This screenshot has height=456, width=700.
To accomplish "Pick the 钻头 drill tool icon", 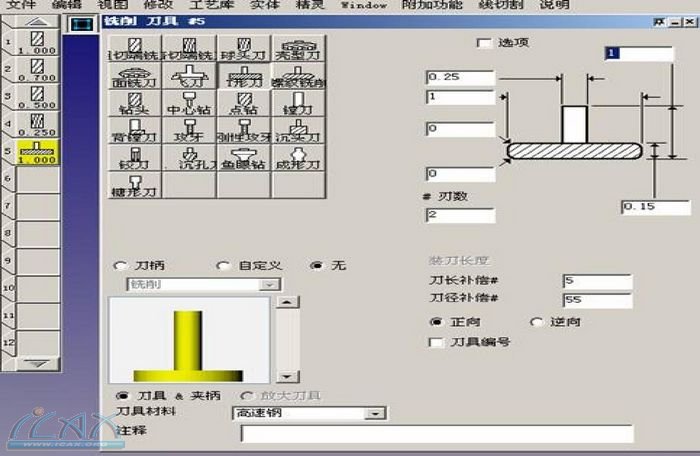I will click(x=134, y=103).
